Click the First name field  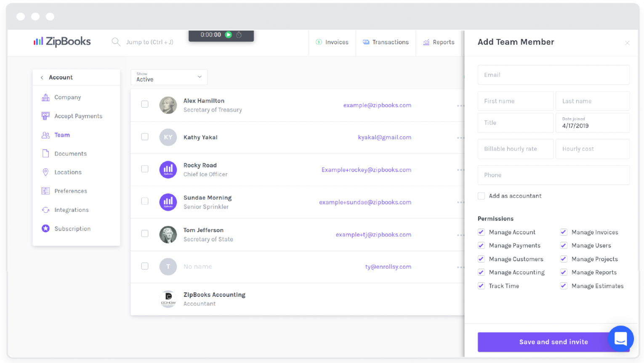click(516, 101)
